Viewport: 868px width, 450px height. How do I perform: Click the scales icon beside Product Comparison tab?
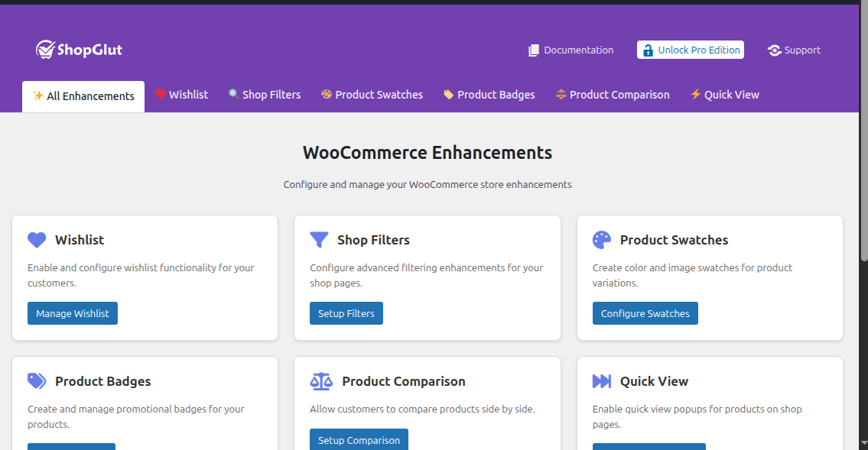coord(561,94)
